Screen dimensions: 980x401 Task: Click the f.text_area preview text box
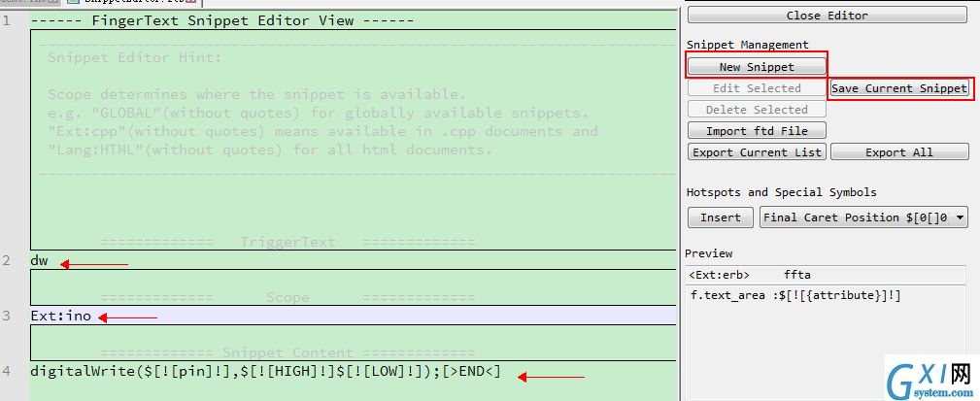pos(827,341)
